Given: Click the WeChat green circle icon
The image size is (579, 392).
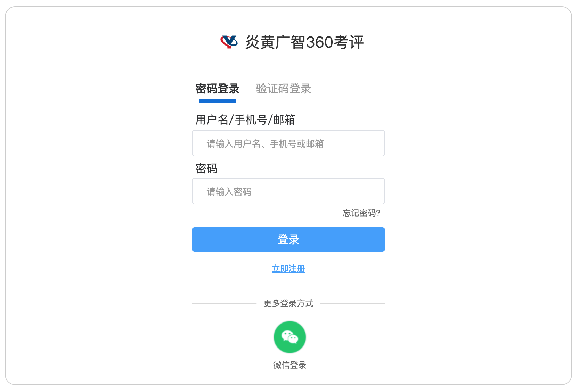Looking at the screenshot, I should 289,337.
